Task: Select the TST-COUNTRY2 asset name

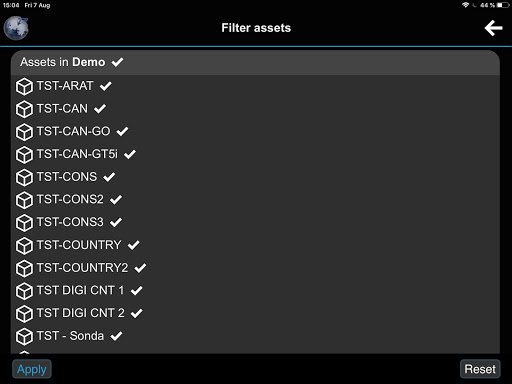Action: pyautogui.click(x=82, y=268)
